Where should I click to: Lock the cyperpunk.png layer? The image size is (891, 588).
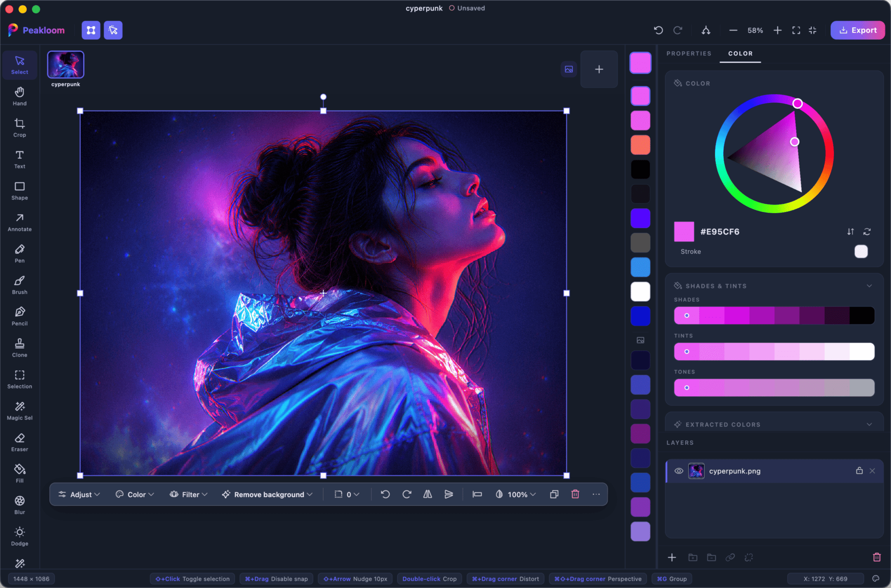(x=859, y=470)
